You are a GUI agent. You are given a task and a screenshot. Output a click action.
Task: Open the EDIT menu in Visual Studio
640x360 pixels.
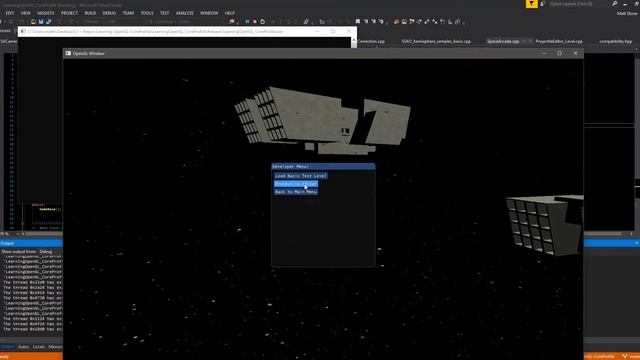[x=10, y=13]
